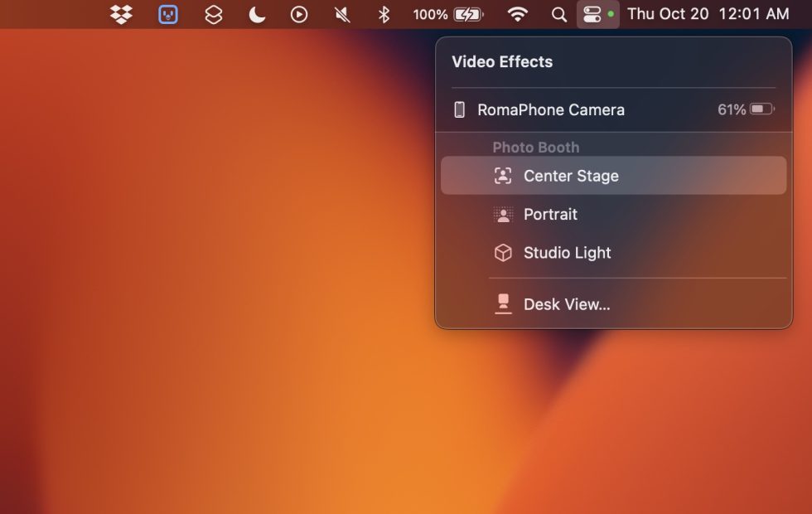Open the Shortcuts layered-squares menu bar icon
The width and height of the screenshot is (812, 514).
pyautogui.click(x=214, y=15)
